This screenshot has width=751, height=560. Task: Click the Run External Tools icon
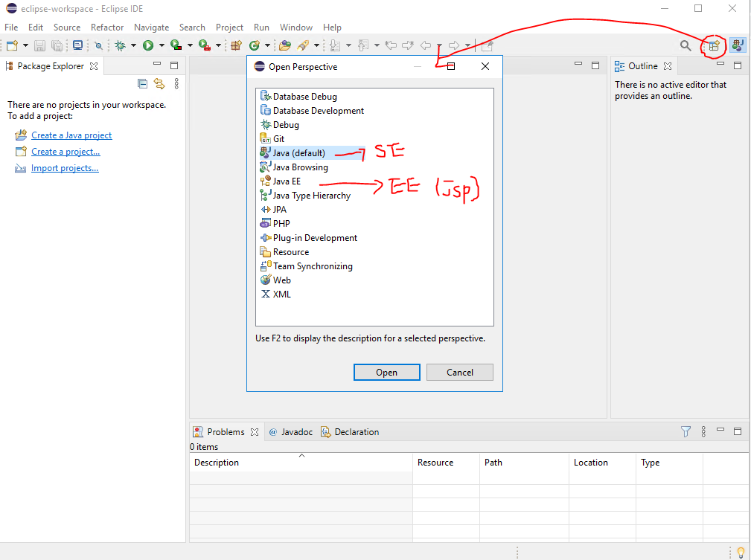coord(205,45)
